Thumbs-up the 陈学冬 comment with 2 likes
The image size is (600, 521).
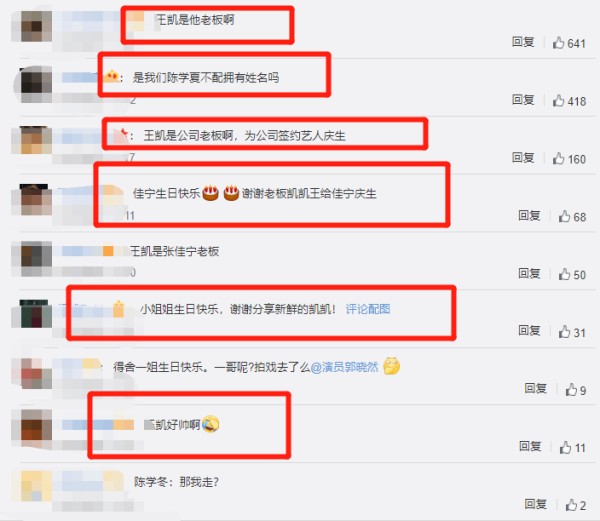[571, 505]
